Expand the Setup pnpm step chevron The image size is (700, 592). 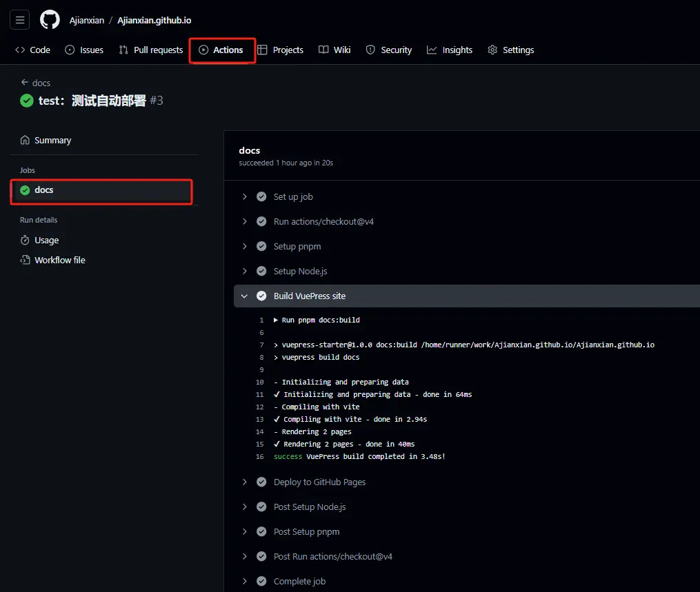click(245, 246)
